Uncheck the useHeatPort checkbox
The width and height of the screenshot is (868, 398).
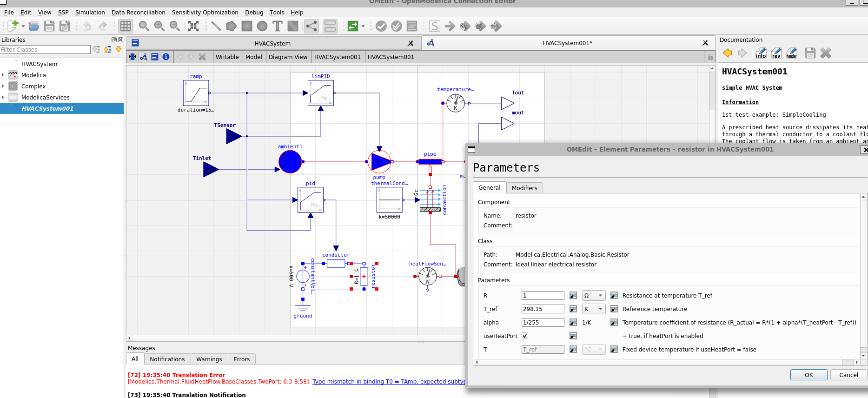(x=525, y=336)
